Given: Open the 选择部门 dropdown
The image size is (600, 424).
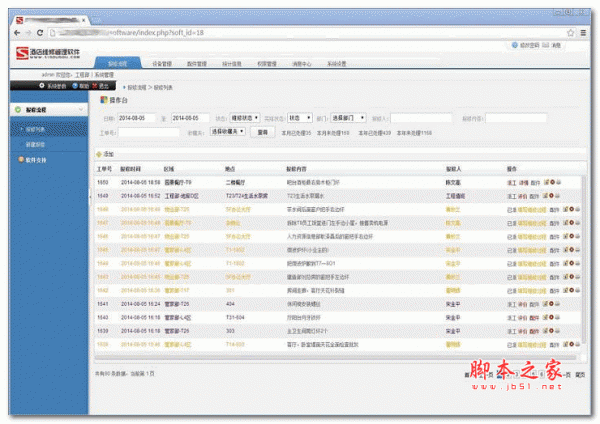Looking at the screenshot, I should tap(348, 118).
